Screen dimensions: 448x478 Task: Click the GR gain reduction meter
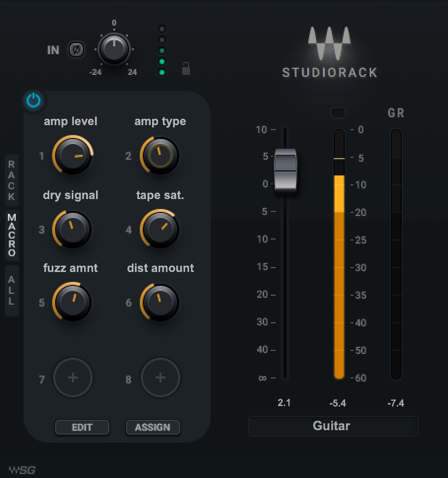pos(396,254)
